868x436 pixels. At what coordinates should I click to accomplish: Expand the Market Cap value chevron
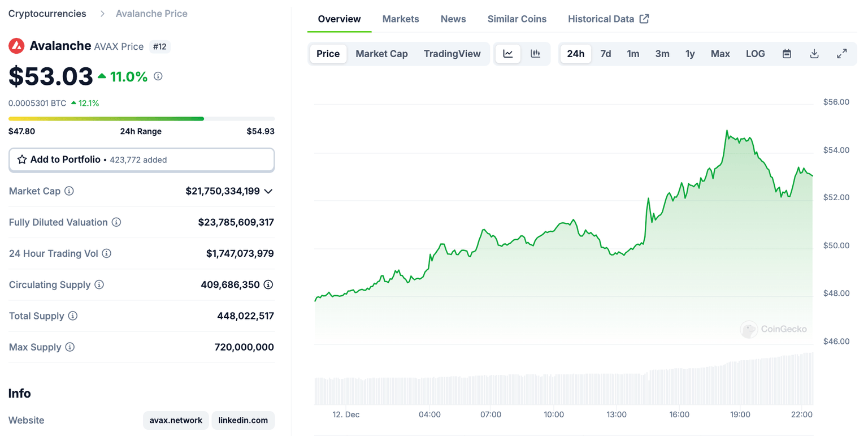click(x=268, y=191)
